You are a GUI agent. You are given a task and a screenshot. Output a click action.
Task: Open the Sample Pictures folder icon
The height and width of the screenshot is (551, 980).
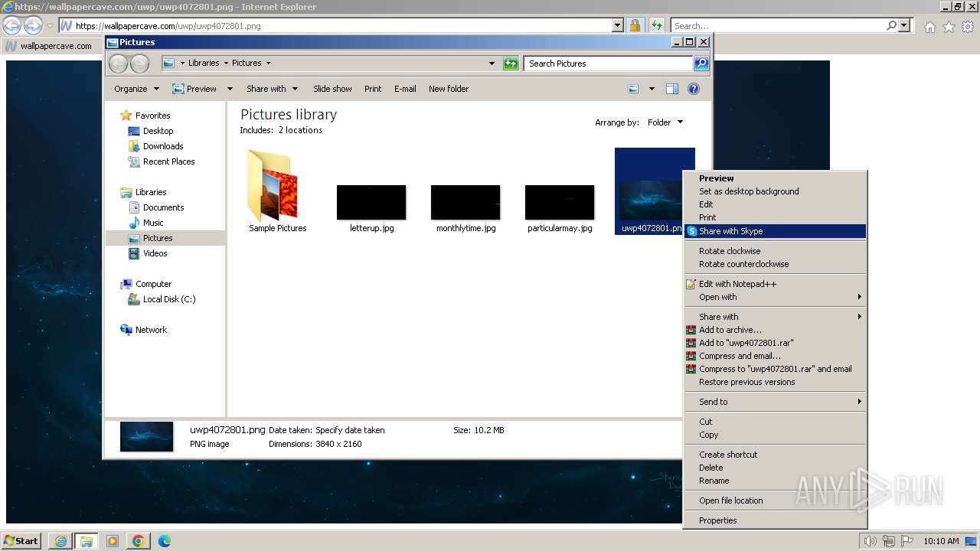tap(275, 186)
